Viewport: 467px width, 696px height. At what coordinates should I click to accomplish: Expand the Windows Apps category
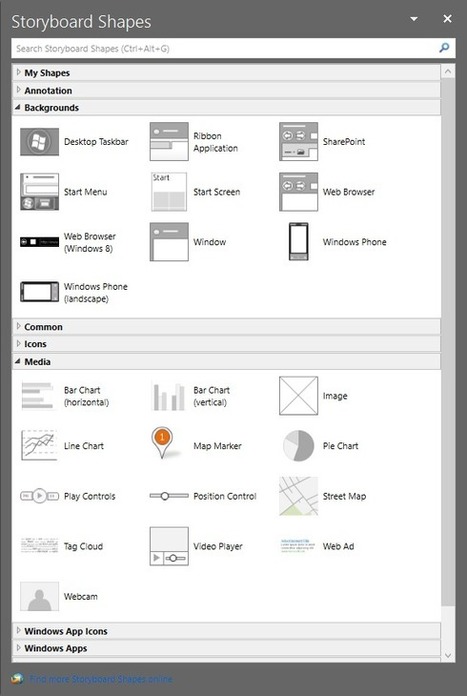click(x=226, y=649)
